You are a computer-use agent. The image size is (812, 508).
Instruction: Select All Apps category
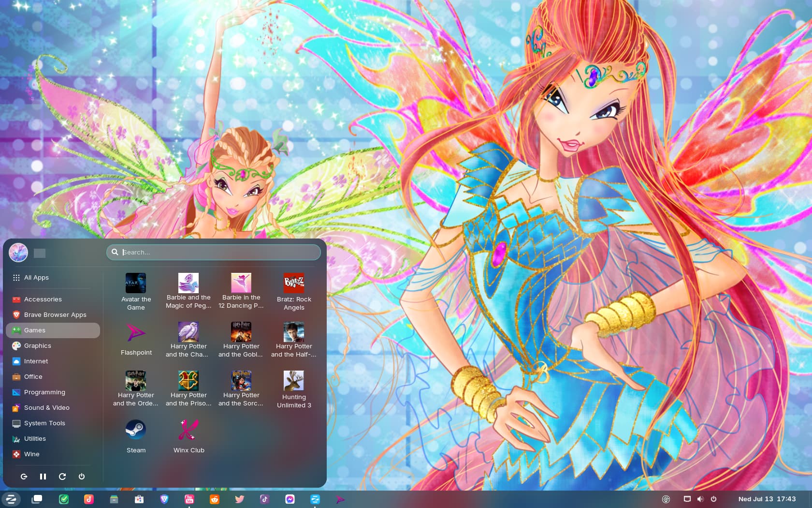point(53,278)
